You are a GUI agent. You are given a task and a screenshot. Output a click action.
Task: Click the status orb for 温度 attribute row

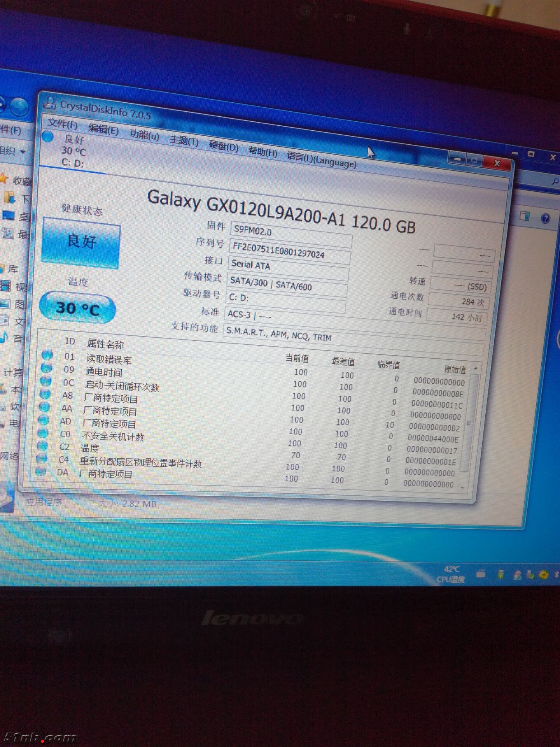tap(42, 445)
